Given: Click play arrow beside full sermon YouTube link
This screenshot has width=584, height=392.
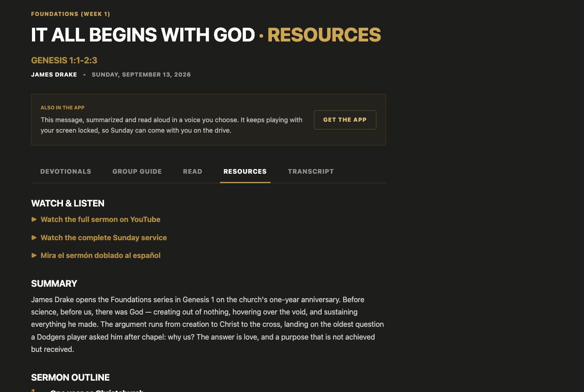Looking at the screenshot, I should pyautogui.click(x=34, y=219).
